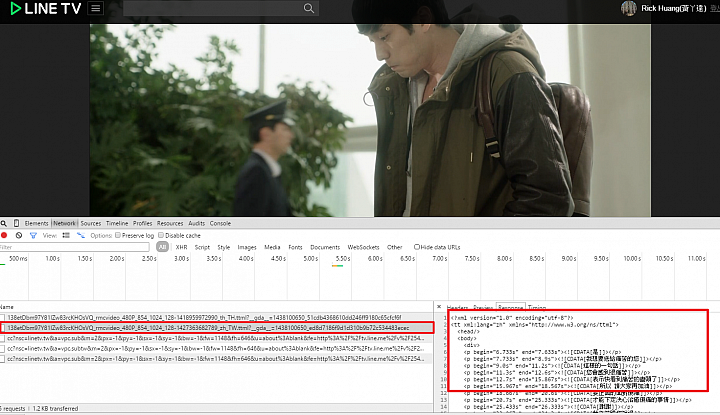This screenshot has height=415, width=720.
Task: Select the Network tab
Action: (64, 224)
